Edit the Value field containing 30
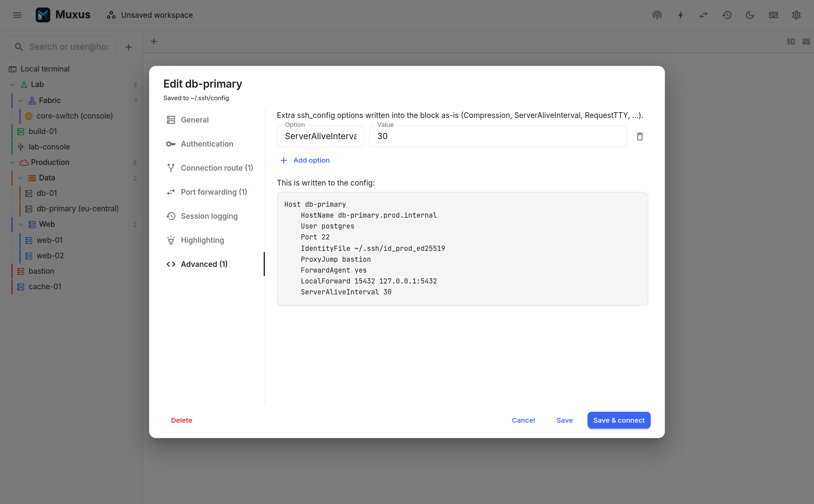The image size is (814, 504). click(x=498, y=136)
